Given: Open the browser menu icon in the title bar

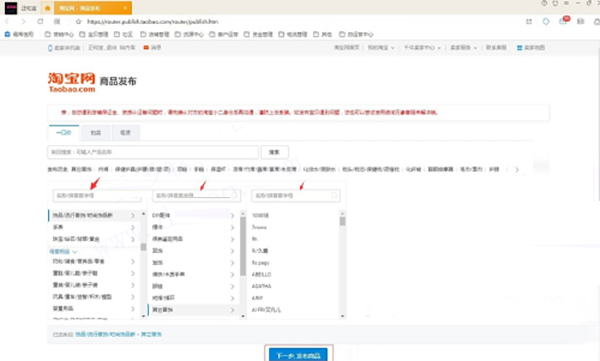Looking at the screenshot, I should 566,3.
